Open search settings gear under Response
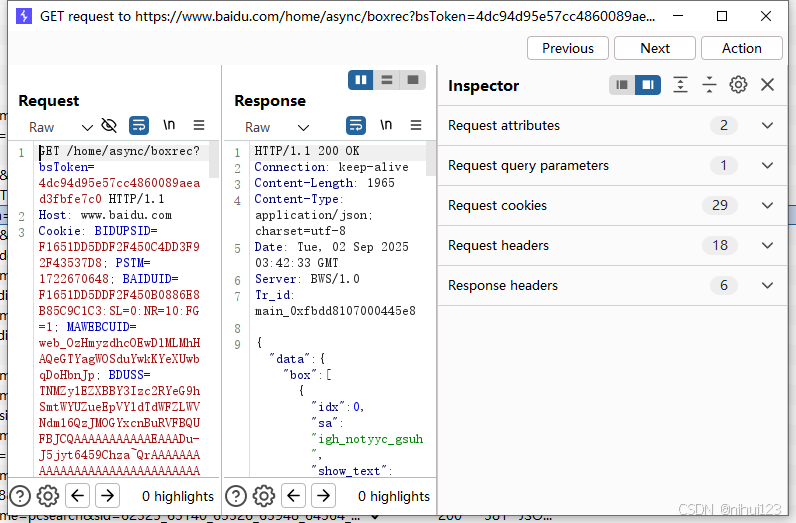Screen dimensions: 796x523 (x=264, y=496)
